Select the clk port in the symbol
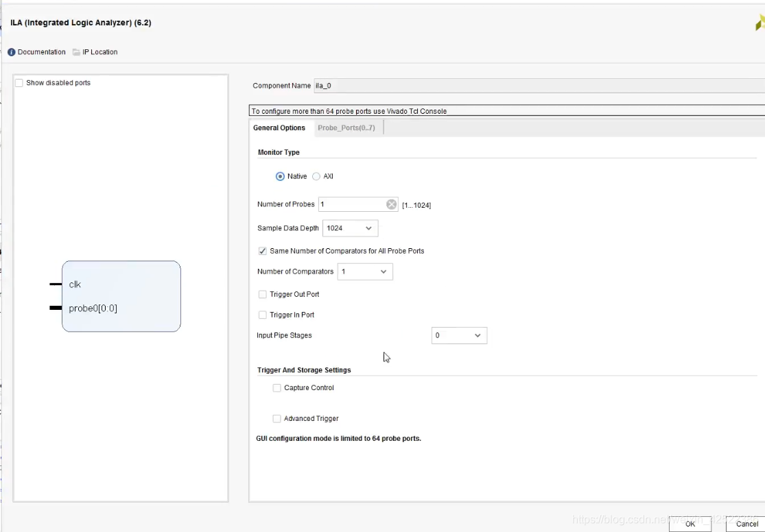Screen dimensions: 765x532 pyautogui.click(x=75, y=285)
